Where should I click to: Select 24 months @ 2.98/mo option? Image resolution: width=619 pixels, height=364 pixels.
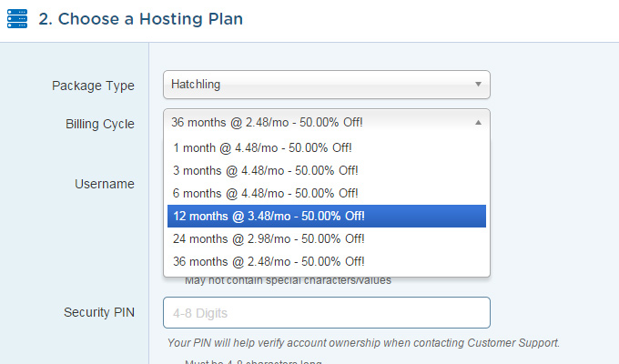327,238
